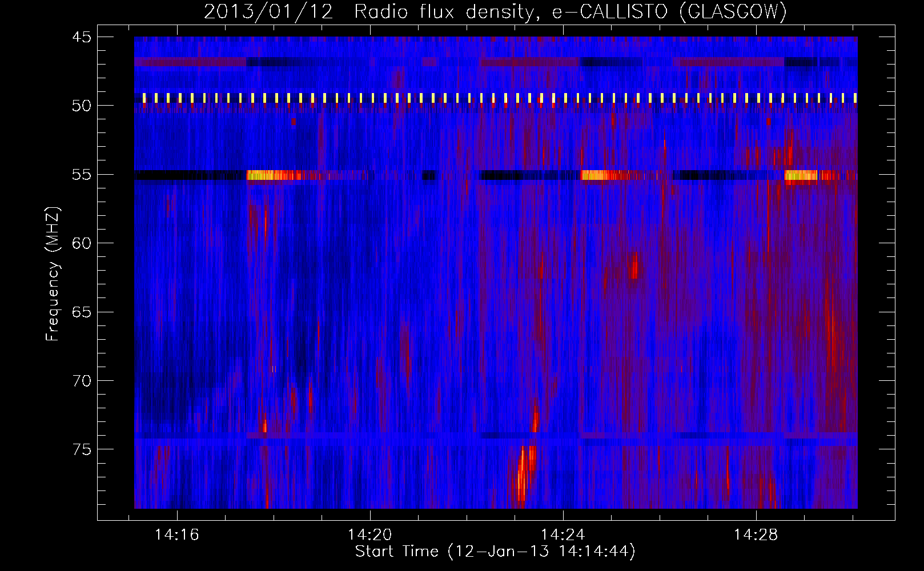Select the 14:28 time tick label
924x571 pixels.
pyautogui.click(x=756, y=535)
